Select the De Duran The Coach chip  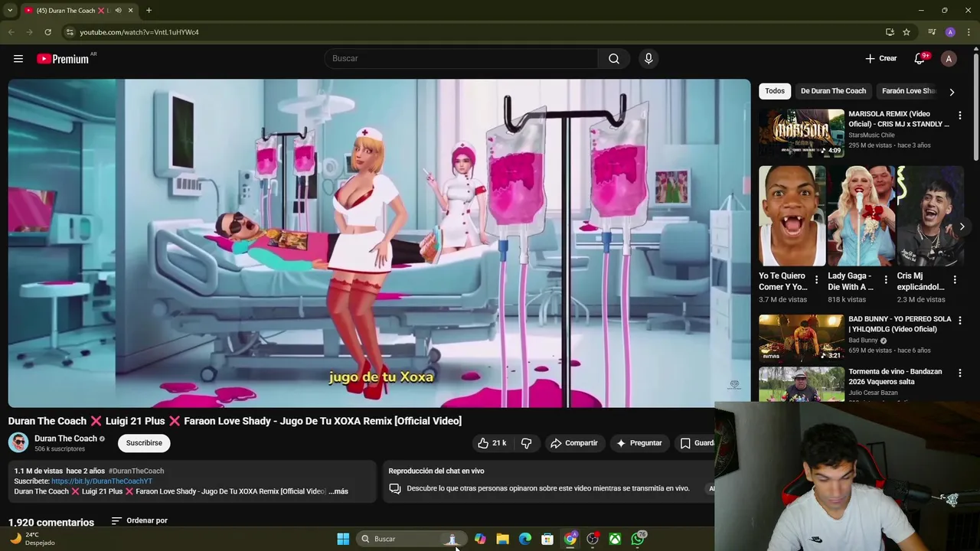[x=833, y=91]
